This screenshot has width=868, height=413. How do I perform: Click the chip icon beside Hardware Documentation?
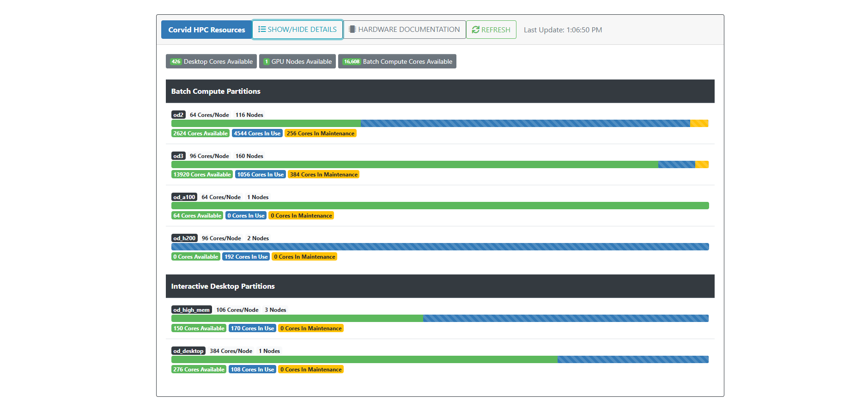[352, 30]
